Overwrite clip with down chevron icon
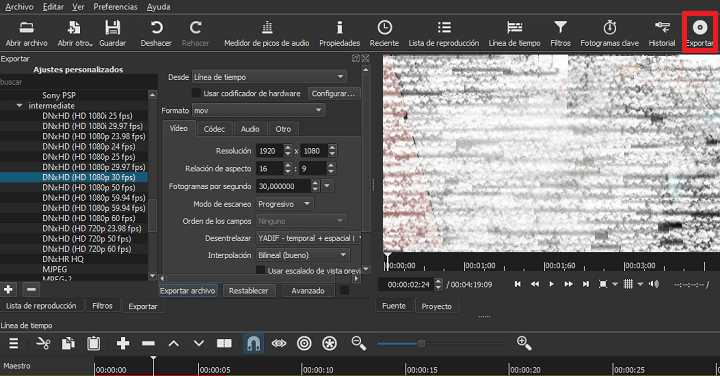This screenshot has height=376, width=720. (x=198, y=343)
